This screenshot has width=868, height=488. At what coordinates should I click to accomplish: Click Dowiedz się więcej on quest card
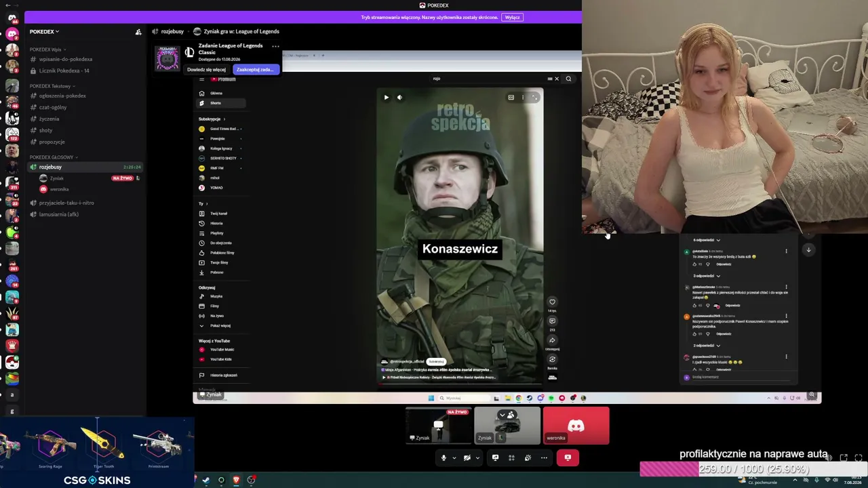tap(206, 70)
